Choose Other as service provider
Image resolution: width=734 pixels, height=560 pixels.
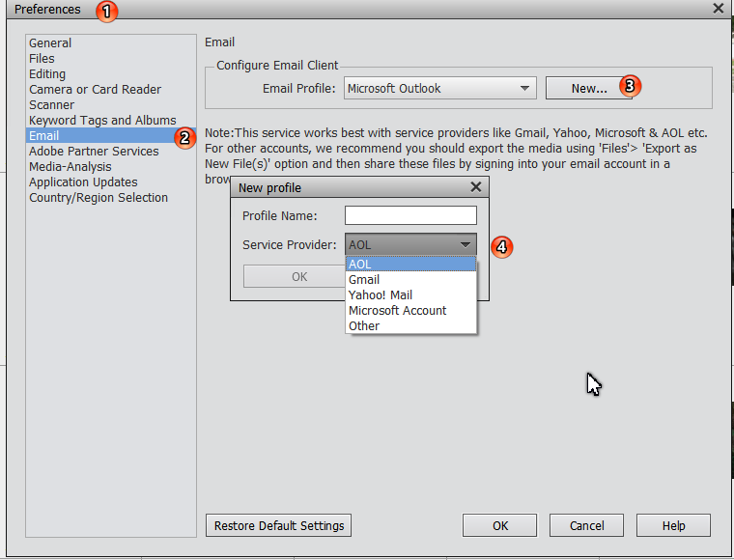click(410, 326)
